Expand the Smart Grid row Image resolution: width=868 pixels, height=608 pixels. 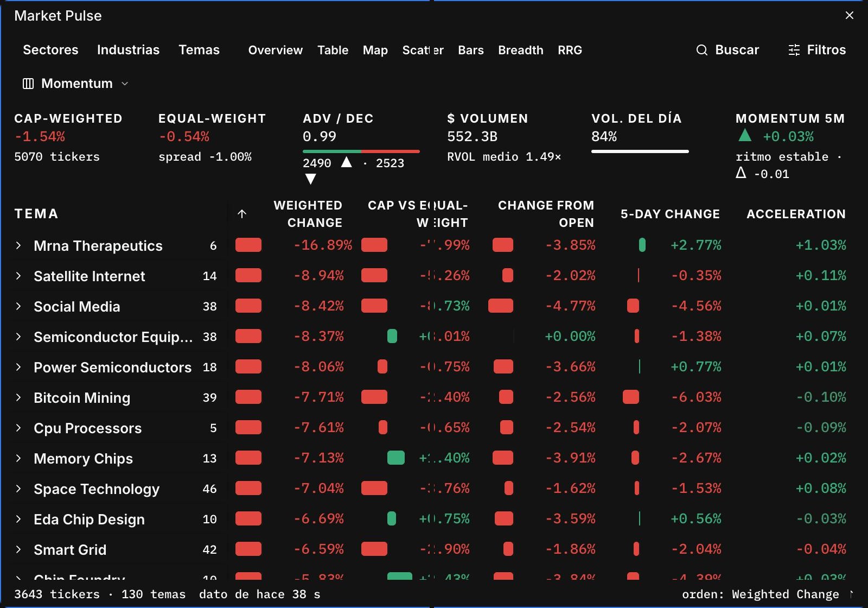(18, 549)
